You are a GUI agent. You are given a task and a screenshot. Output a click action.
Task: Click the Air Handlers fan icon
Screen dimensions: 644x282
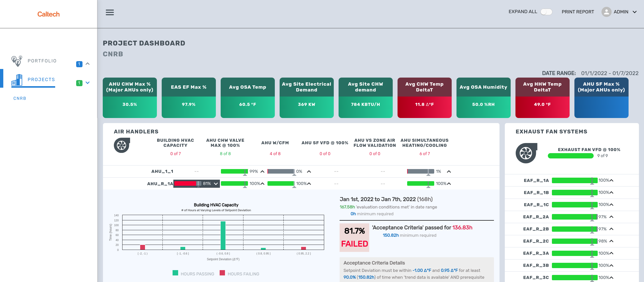coord(122,145)
